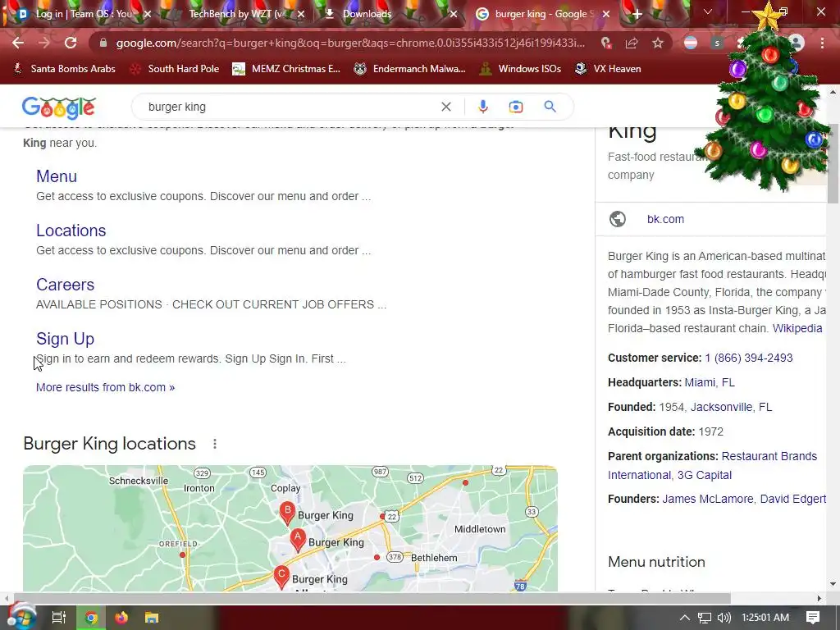This screenshot has width=840, height=630.
Task: Click the system clock showing 1:25:01 AM
Action: [x=765, y=618]
